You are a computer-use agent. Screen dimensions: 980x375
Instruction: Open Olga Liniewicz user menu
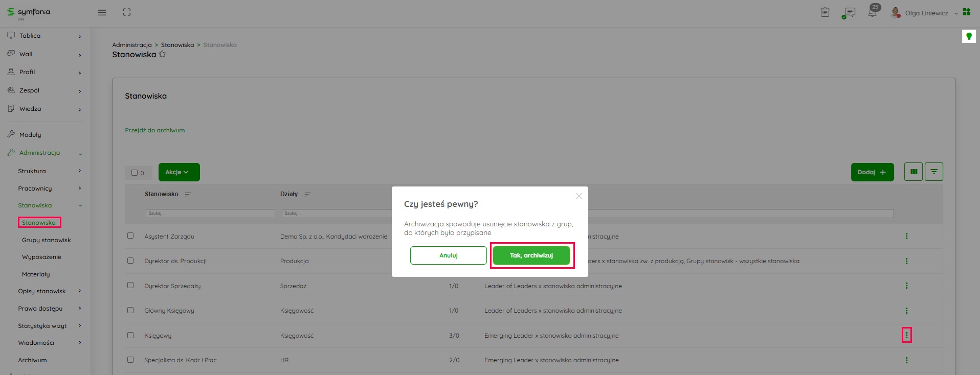[926, 13]
